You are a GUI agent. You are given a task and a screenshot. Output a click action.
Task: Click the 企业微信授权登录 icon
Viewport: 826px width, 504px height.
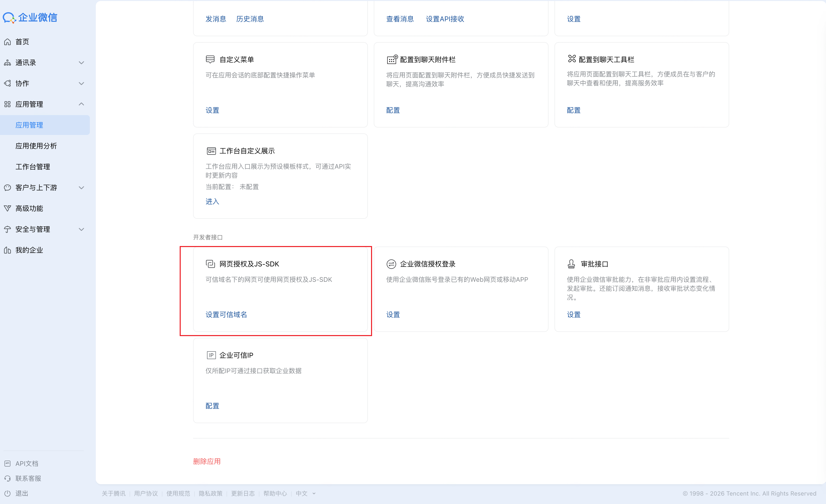(x=391, y=264)
